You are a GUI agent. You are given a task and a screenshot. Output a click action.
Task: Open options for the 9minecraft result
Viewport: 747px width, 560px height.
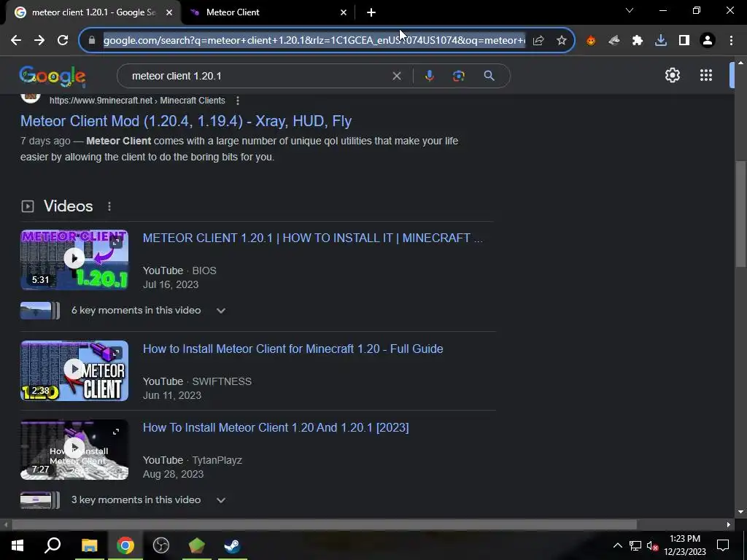[237, 101]
